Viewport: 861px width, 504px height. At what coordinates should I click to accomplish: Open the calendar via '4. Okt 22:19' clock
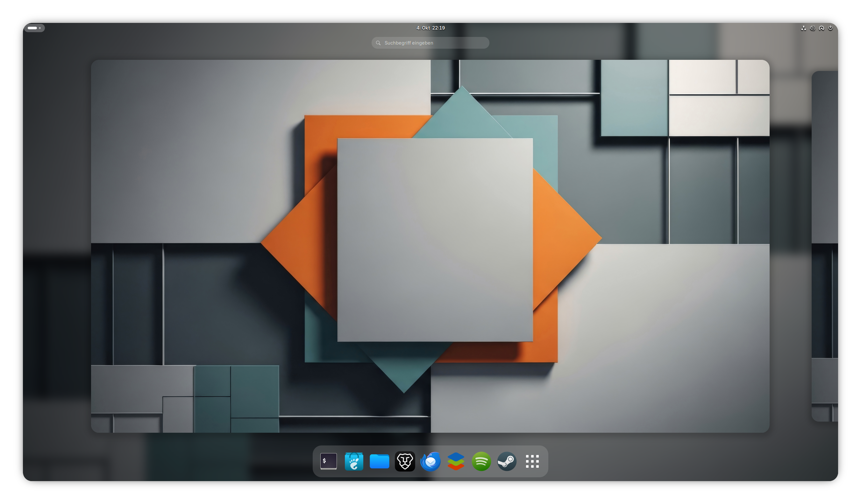[430, 28]
